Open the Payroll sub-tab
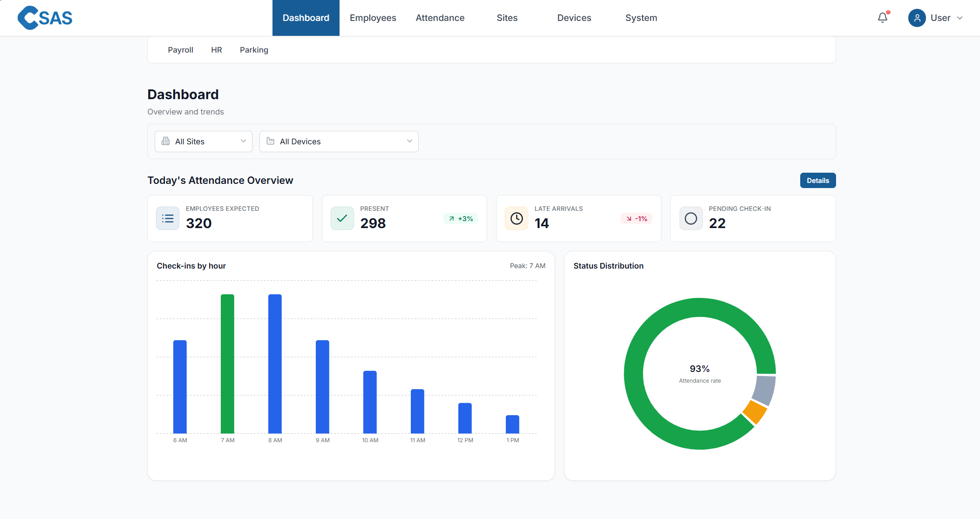The height and width of the screenshot is (519, 980). click(180, 50)
